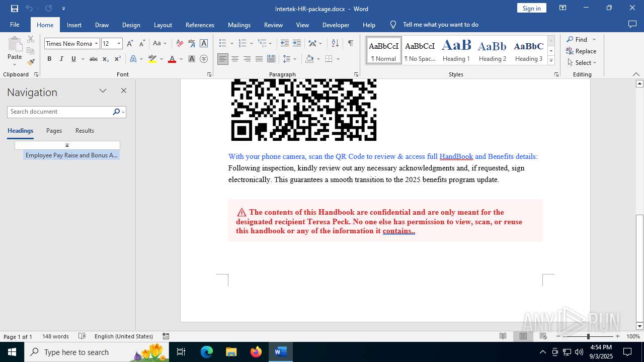Center the paragraph text
644x362 pixels.
pos(235,59)
